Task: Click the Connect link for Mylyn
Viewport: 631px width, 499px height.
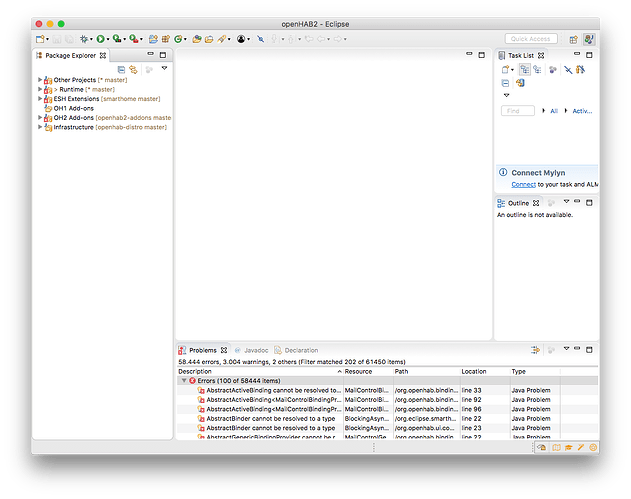Action: point(523,184)
